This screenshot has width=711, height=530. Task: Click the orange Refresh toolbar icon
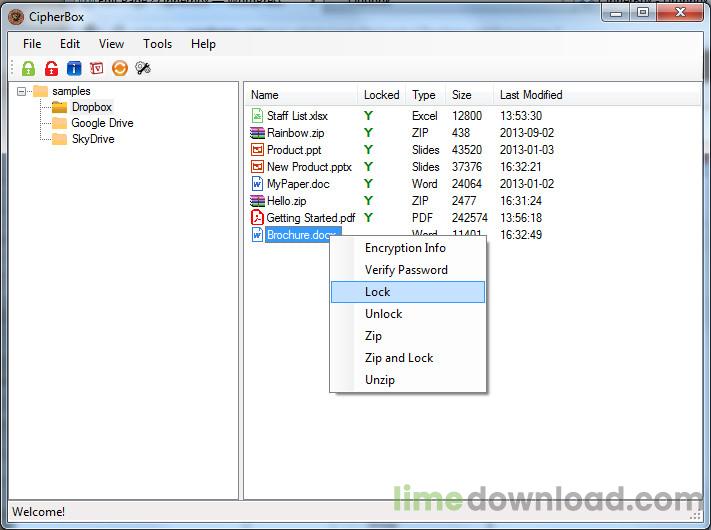click(x=120, y=68)
